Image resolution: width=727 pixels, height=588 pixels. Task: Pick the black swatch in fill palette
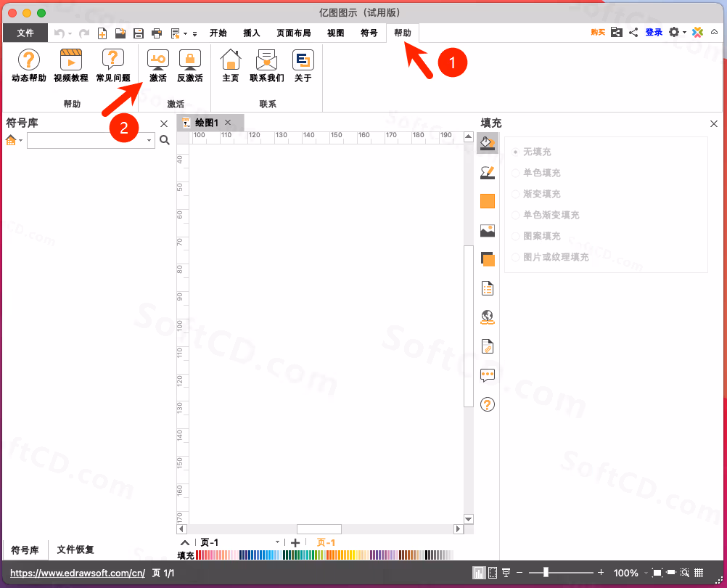(427, 555)
